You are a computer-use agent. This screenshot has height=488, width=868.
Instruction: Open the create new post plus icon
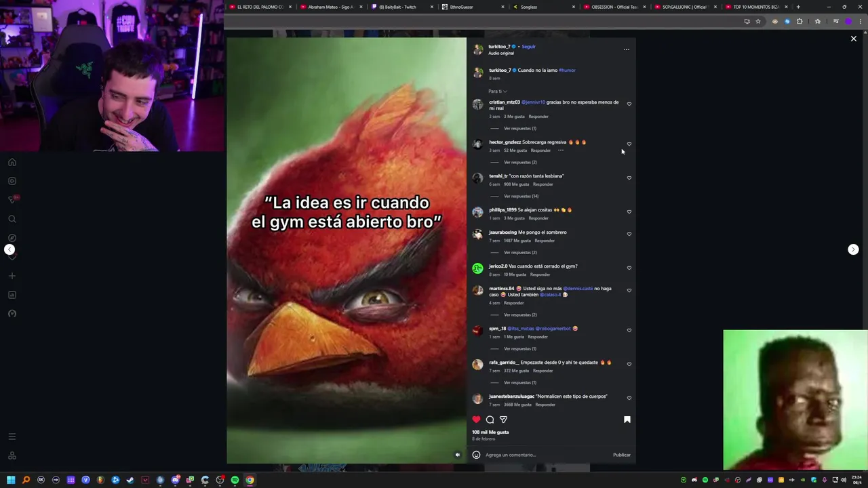click(12, 276)
